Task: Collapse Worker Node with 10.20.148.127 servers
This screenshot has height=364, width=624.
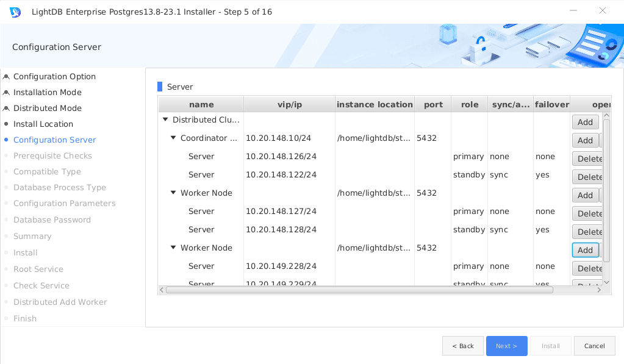Action: click(173, 193)
